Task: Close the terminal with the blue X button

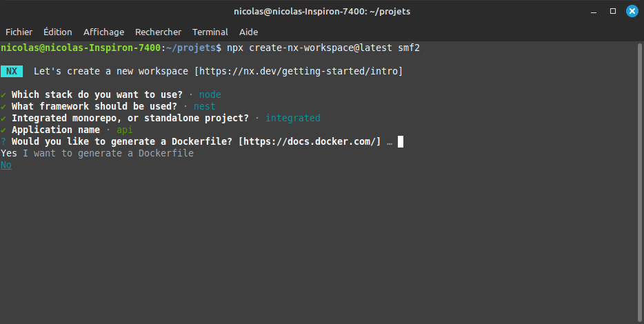Action: click(632, 11)
